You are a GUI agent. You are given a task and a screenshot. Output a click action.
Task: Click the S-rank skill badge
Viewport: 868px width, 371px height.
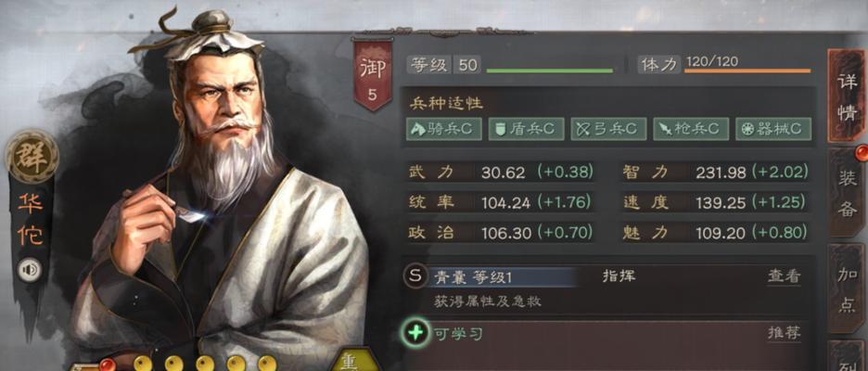click(415, 275)
